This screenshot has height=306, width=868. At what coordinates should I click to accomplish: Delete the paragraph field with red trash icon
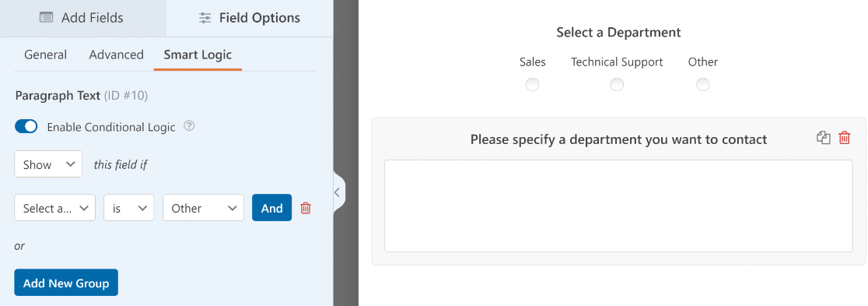[844, 138]
